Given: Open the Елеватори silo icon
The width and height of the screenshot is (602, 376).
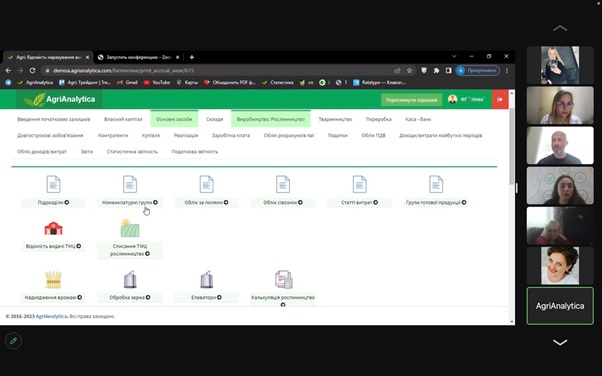Looking at the screenshot, I should point(207,280).
